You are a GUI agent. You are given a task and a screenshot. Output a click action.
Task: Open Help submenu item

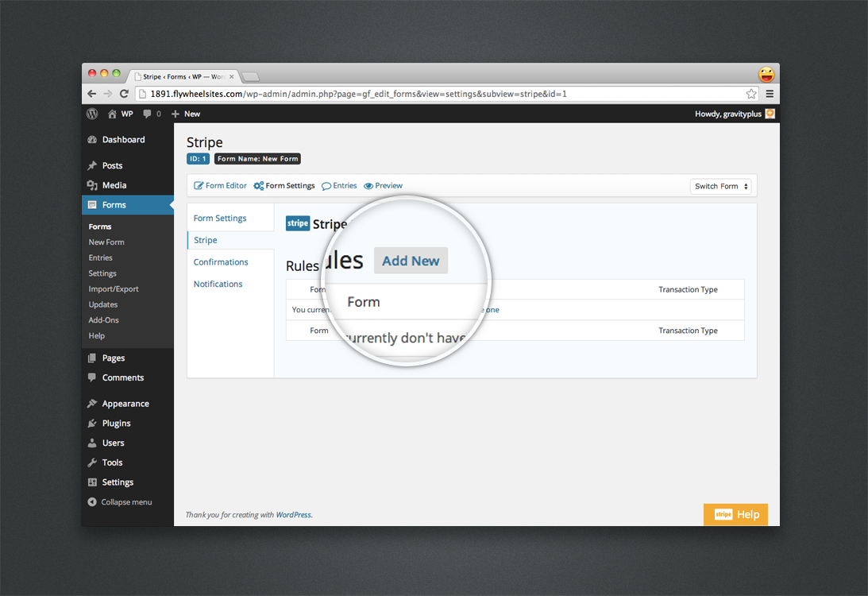pos(96,335)
